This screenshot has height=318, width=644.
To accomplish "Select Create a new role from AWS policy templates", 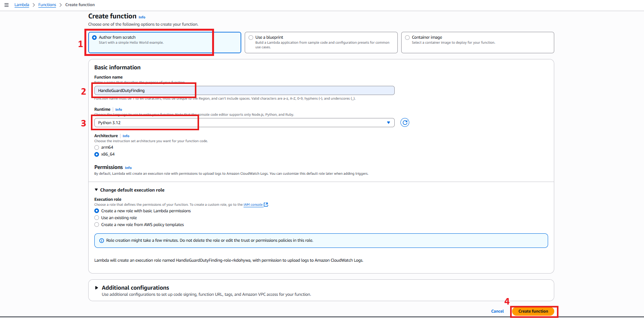I will click(97, 225).
